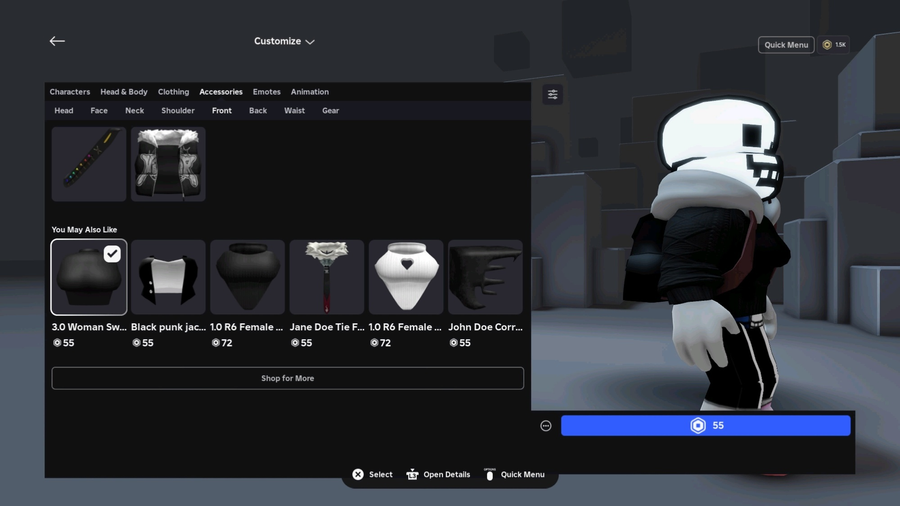Click the Black punk jac... item name
Viewport: 900px width, 506px height.
coord(168,327)
